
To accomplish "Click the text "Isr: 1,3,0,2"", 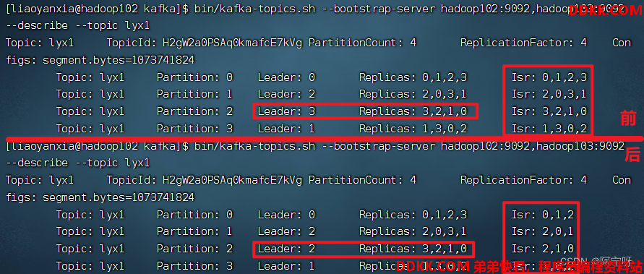I will coord(549,129).
